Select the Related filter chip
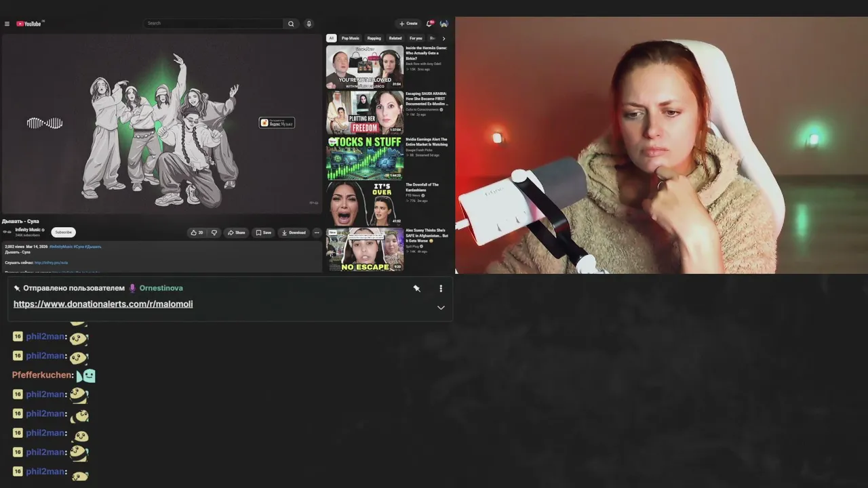 [x=395, y=38]
